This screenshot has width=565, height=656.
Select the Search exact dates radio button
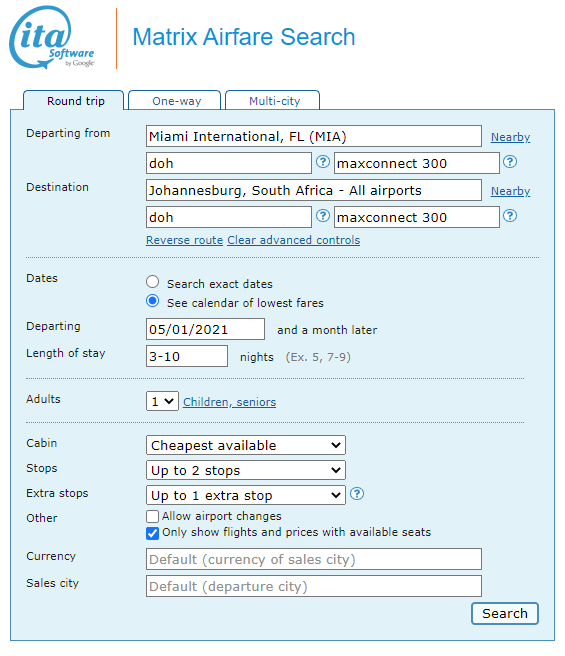(152, 282)
